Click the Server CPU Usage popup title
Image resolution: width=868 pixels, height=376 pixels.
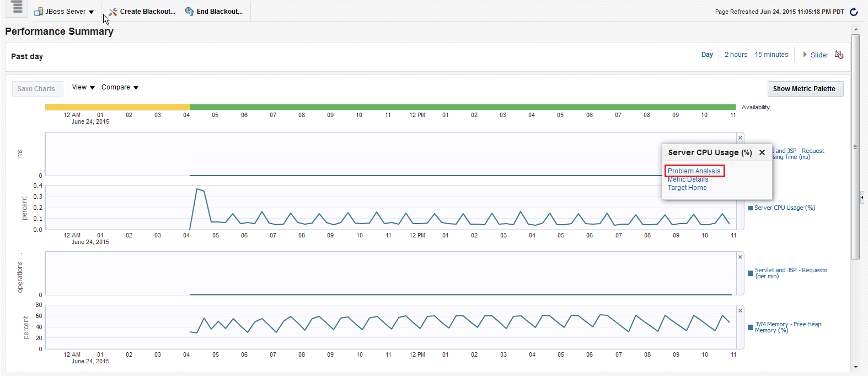click(710, 152)
